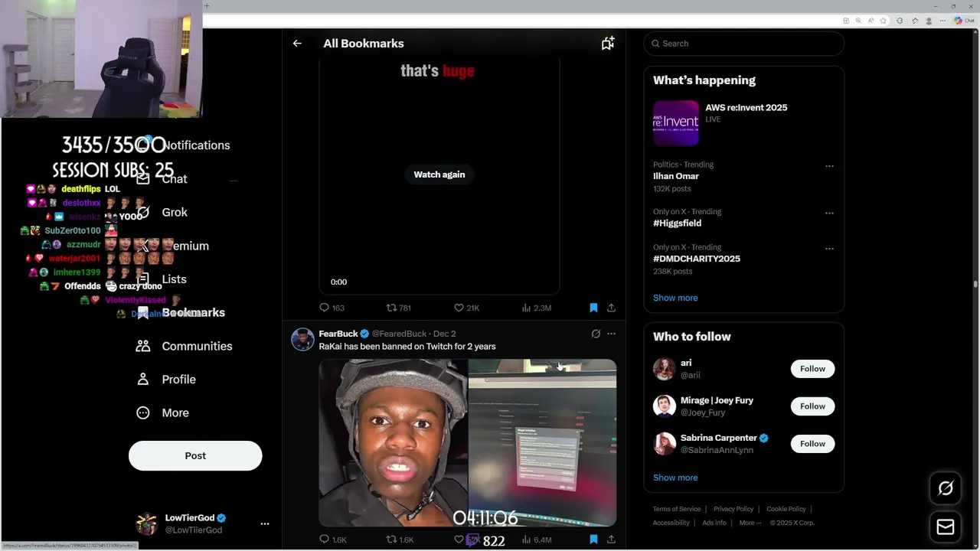Viewport: 980px width, 551px height.
Task: Open Terms of Service link
Action: tap(677, 509)
